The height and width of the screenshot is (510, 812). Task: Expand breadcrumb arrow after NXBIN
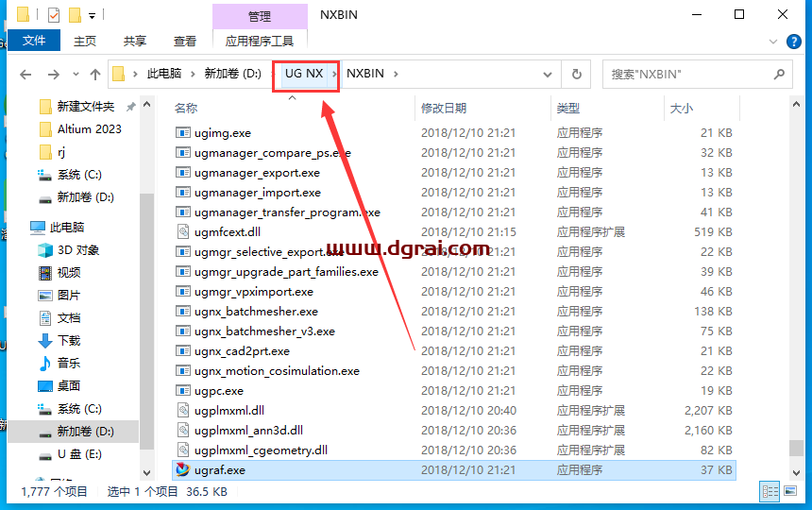[397, 74]
